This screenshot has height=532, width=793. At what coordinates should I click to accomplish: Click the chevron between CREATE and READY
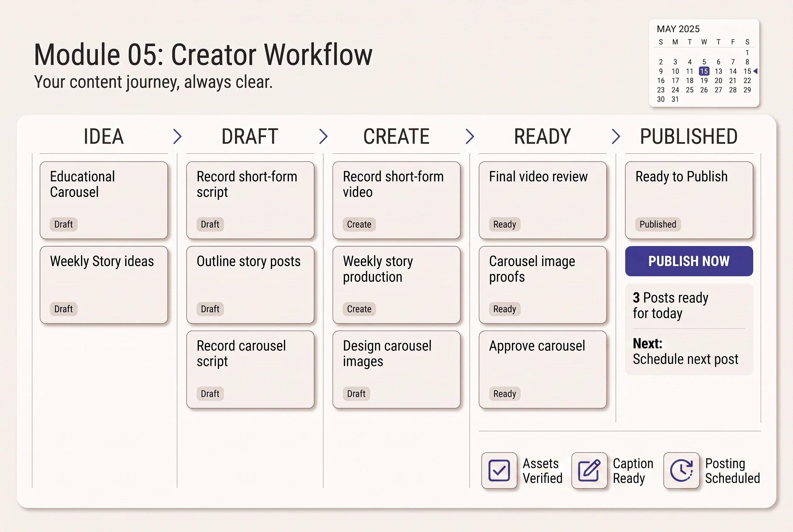[x=470, y=136]
